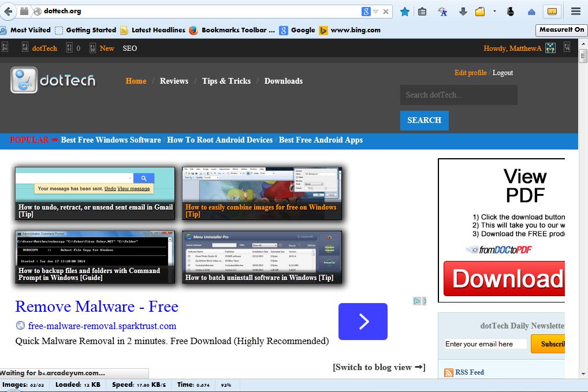
Task: Open the Google bookmark
Action: coord(297,30)
